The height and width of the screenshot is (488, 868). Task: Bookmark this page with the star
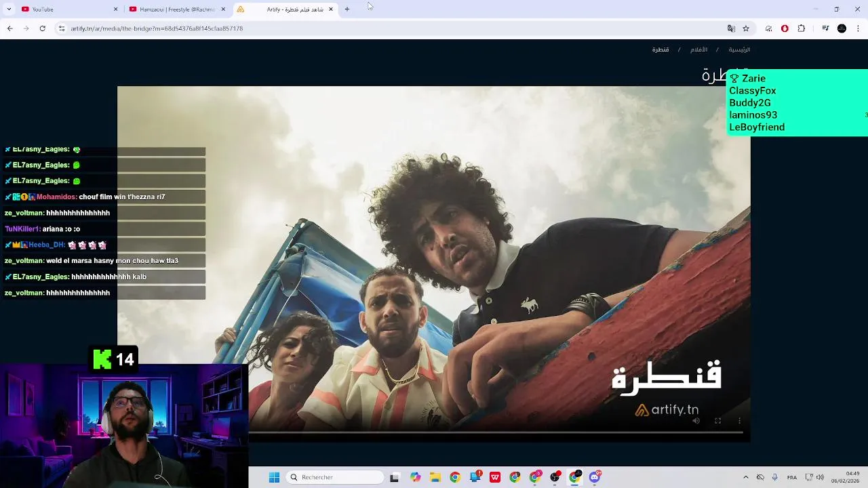click(x=746, y=28)
